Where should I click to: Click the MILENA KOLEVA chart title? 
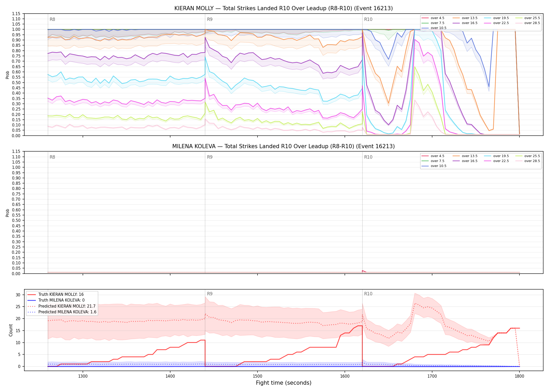[x=283, y=146]
